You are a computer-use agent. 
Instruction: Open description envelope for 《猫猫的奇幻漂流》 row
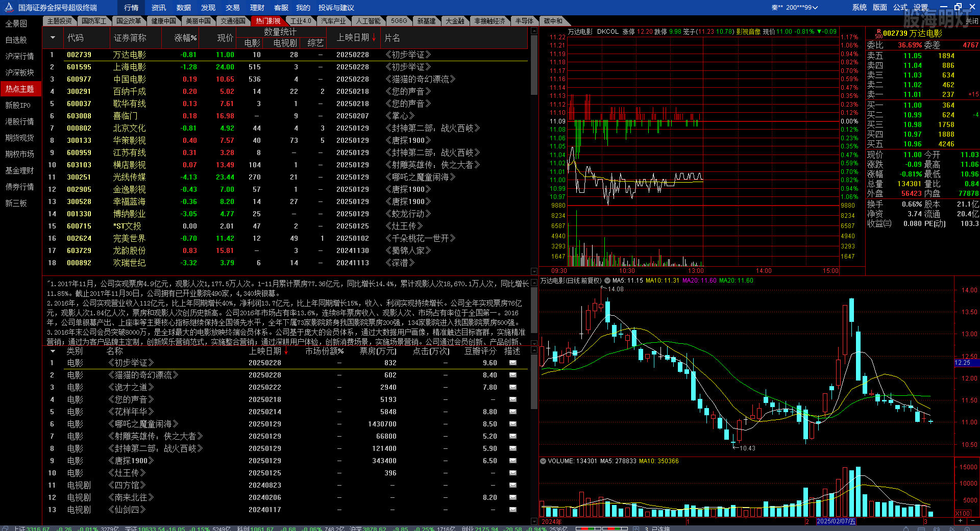tap(513, 375)
